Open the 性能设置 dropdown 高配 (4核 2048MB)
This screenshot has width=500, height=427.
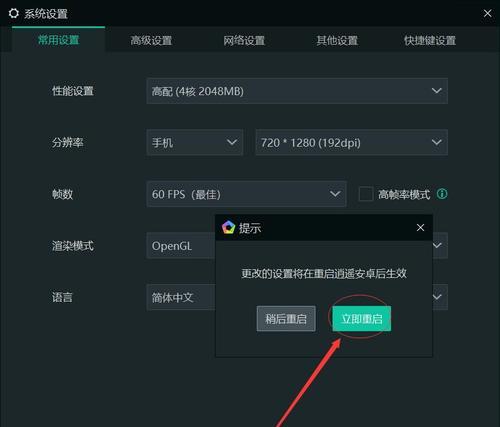[297, 91]
